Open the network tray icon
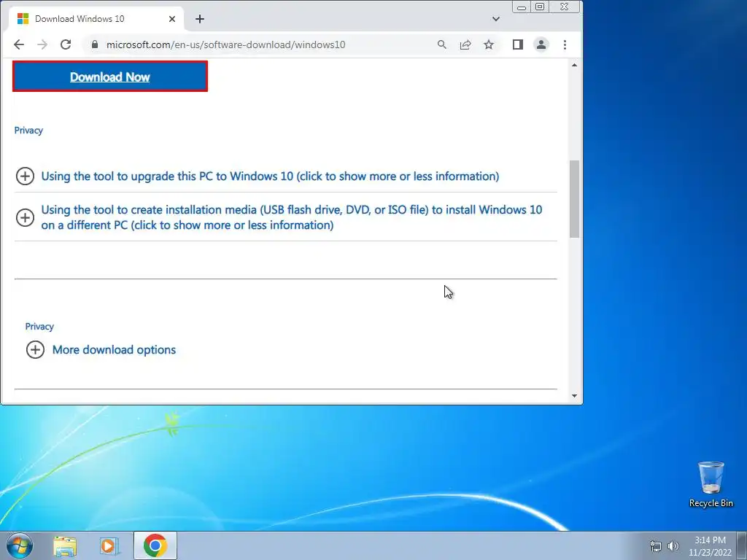Viewport: 747px width, 560px height. click(656, 546)
